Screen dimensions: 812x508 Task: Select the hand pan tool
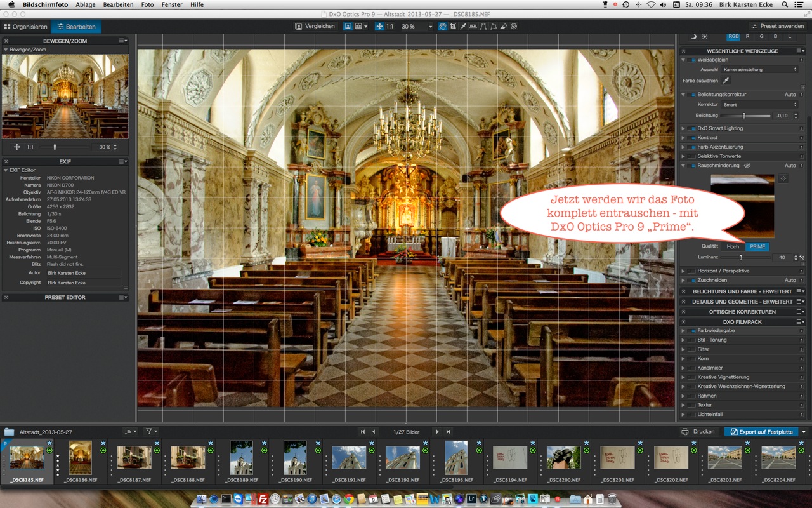coord(443,27)
